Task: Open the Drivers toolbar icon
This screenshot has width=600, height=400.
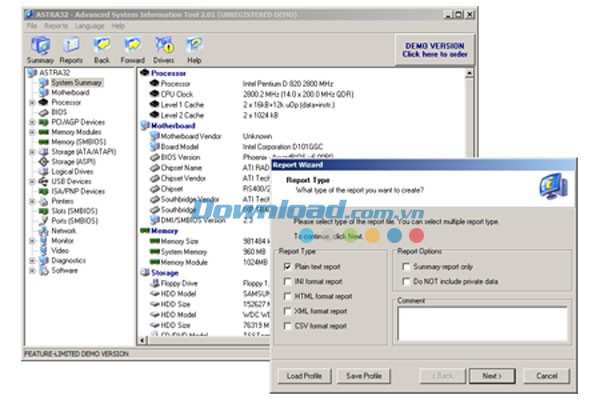Action: coord(165,47)
